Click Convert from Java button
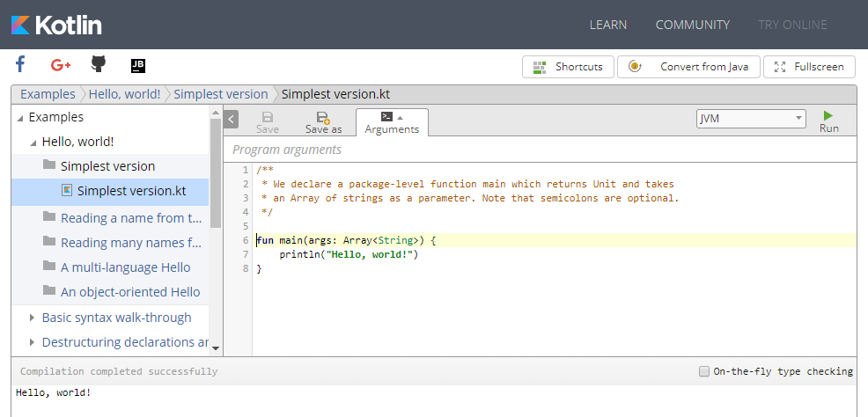 point(688,67)
